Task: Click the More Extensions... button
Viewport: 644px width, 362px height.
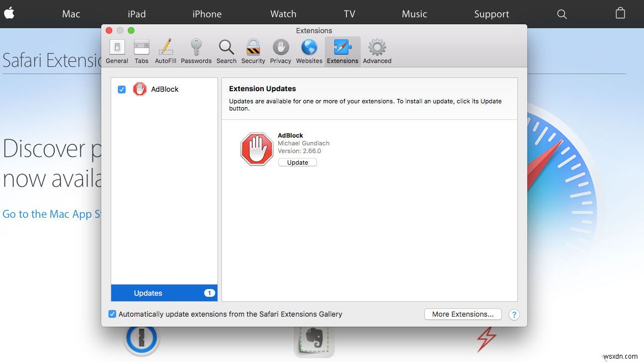Action: (463, 314)
